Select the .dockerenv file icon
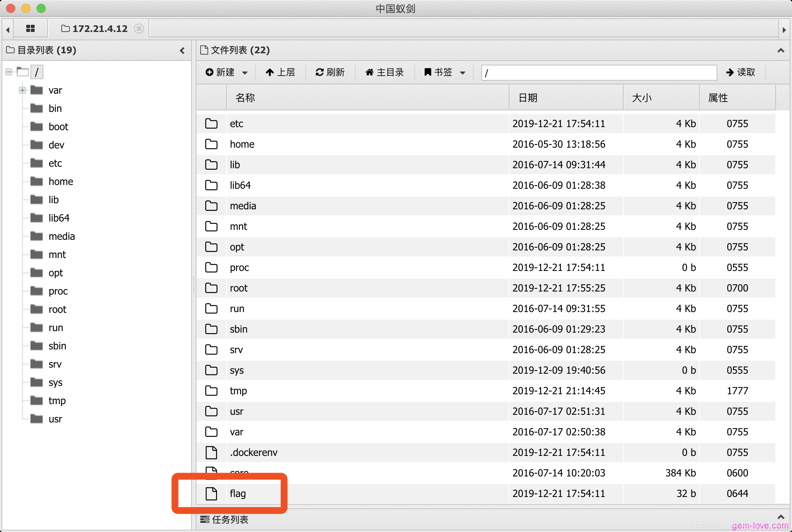The height and width of the screenshot is (532, 792). pyautogui.click(x=211, y=452)
